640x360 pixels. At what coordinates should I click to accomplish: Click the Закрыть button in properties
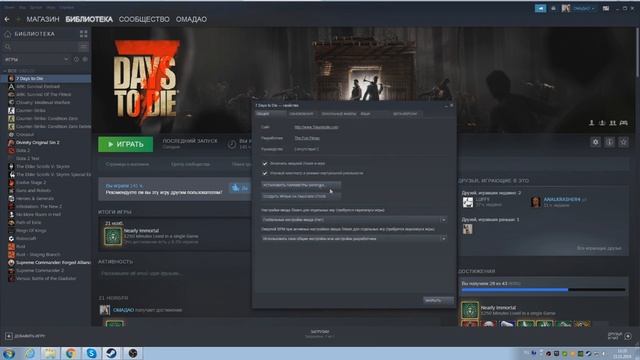click(437, 300)
